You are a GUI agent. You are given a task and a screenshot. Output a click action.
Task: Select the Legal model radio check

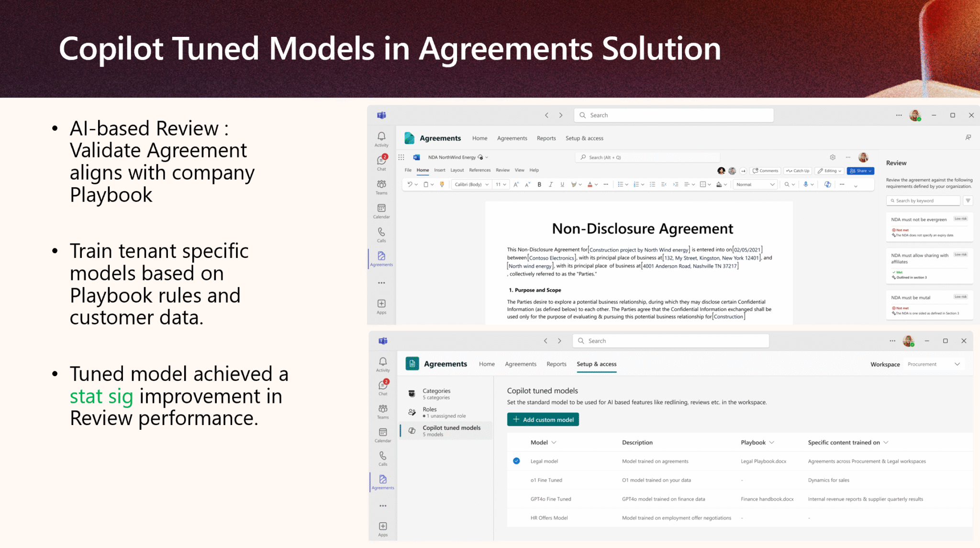[x=516, y=461]
